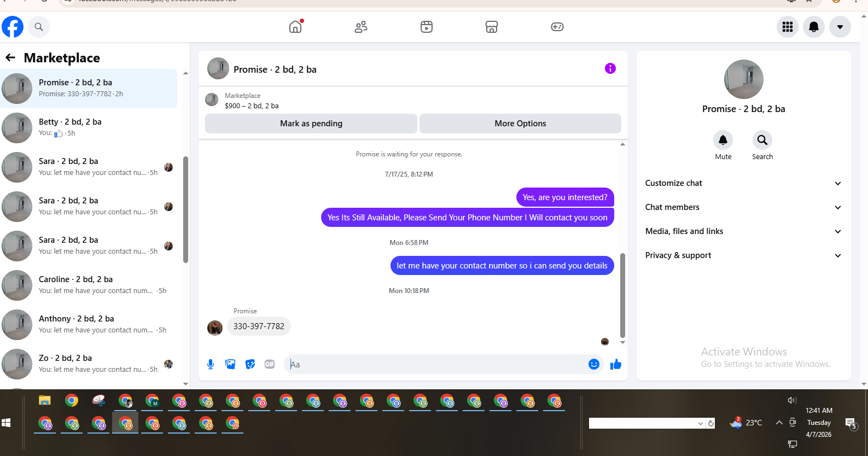Viewport: 868px width, 456px height.
Task: Open the Home feed icon
Action: pyautogui.click(x=295, y=26)
